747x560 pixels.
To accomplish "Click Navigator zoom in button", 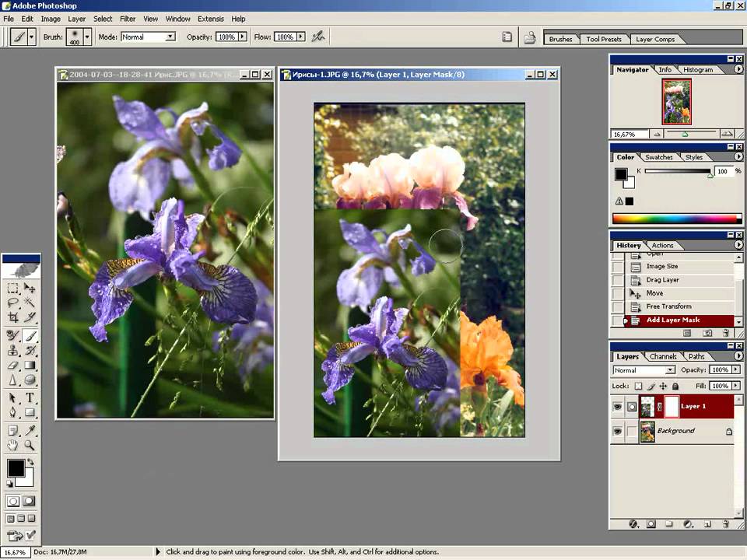I will pos(727,135).
